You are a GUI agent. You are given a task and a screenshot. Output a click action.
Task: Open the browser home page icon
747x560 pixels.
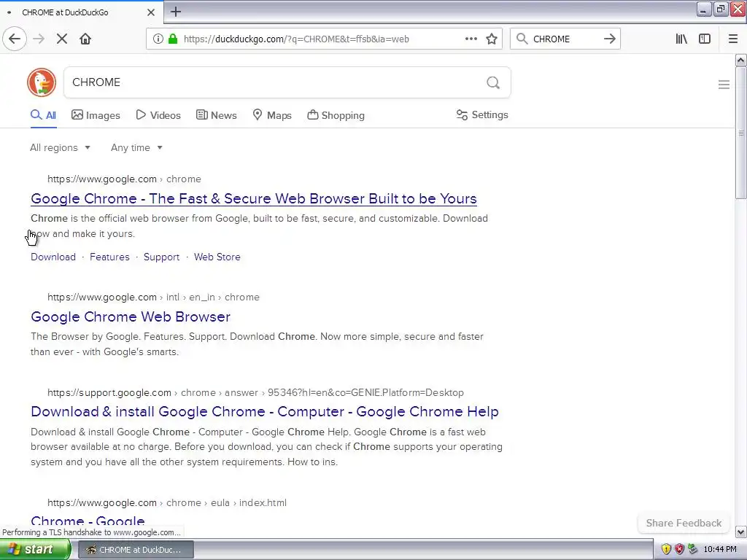[85, 39]
